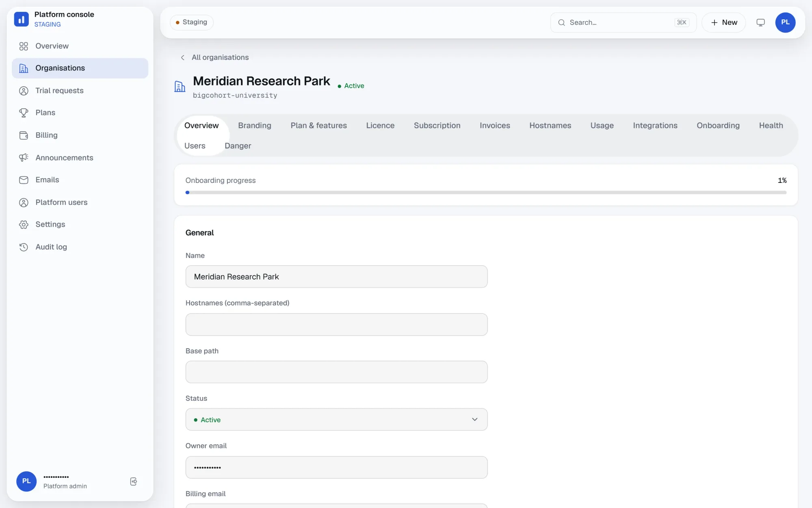Click the Organisations building icon in sidebar
The height and width of the screenshot is (508, 812).
[x=24, y=68]
